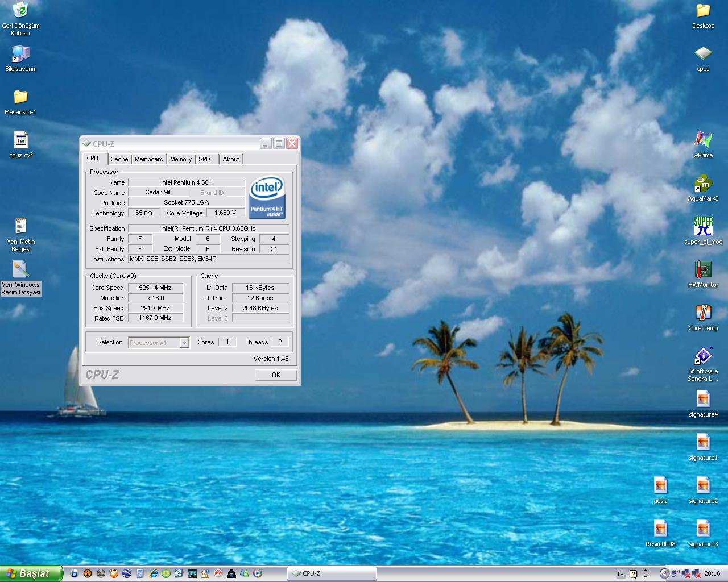Click the language bar help icon
Image resolution: width=728 pixels, height=582 pixels.
[633, 574]
